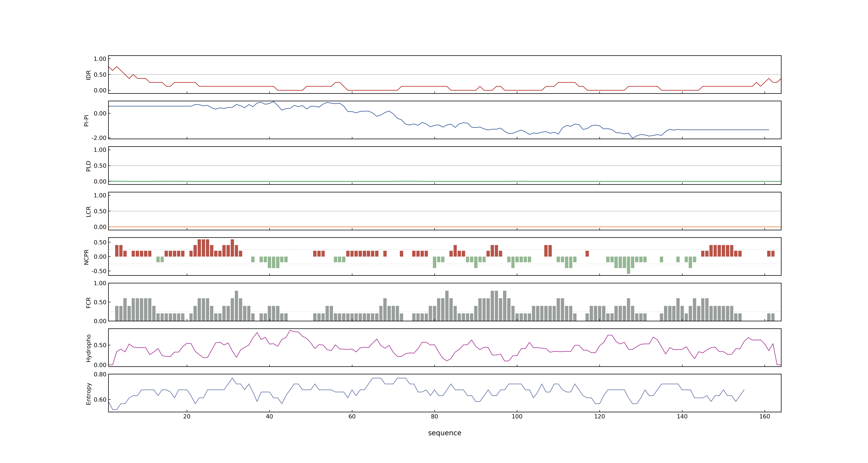Click x-axis tick label 40
This screenshot has height=463, width=868.
click(x=269, y=416)
